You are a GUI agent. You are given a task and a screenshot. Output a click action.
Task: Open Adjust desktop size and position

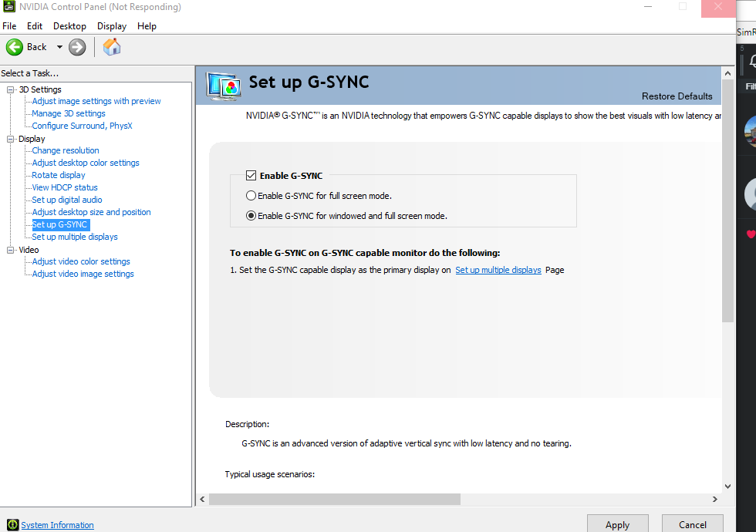click(91, 212)
